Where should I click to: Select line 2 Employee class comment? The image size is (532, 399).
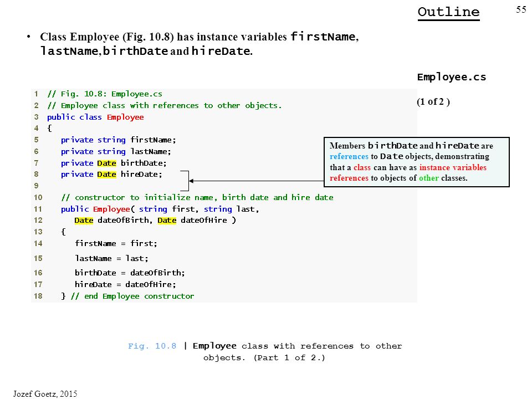[x=165, y=105]
